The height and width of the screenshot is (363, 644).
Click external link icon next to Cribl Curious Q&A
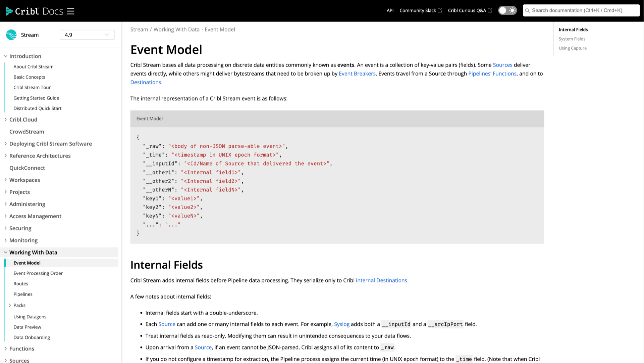(490, 10)
